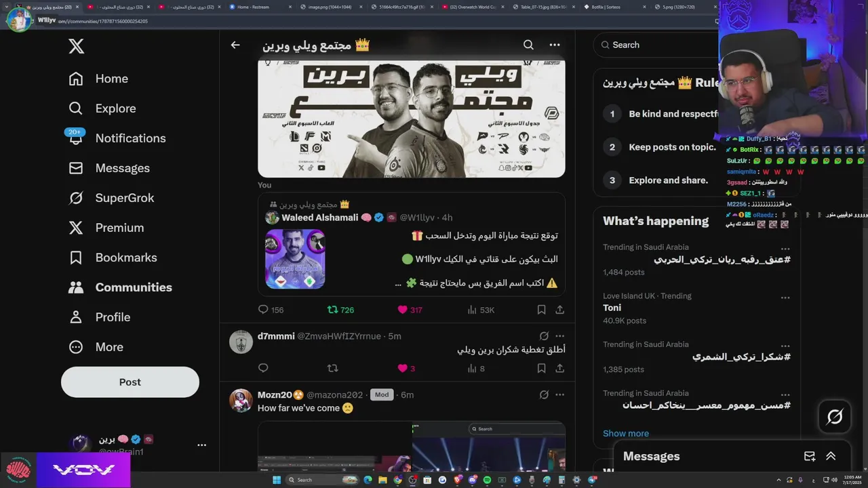Open Explore page

[x=102, y=108]
